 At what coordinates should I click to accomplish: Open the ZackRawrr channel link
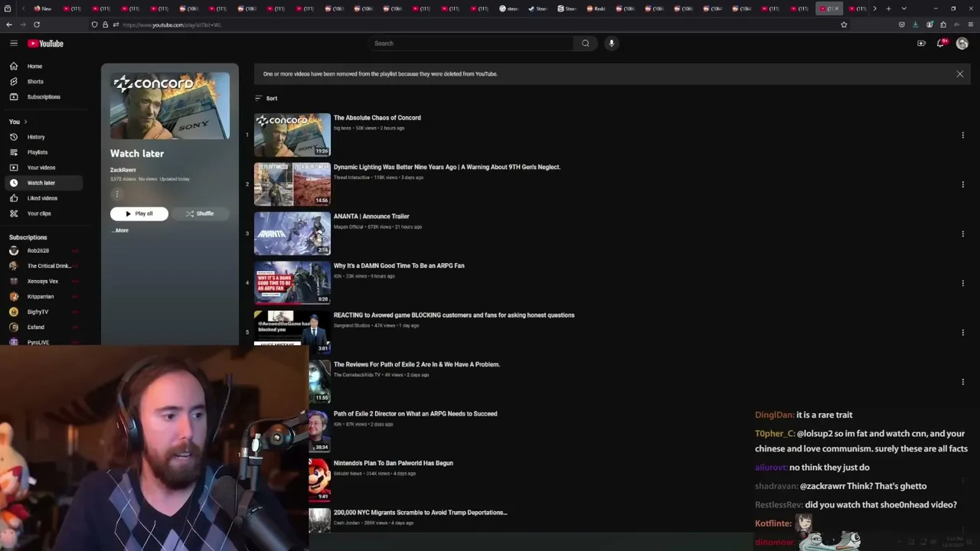click(x=123, y=170)
